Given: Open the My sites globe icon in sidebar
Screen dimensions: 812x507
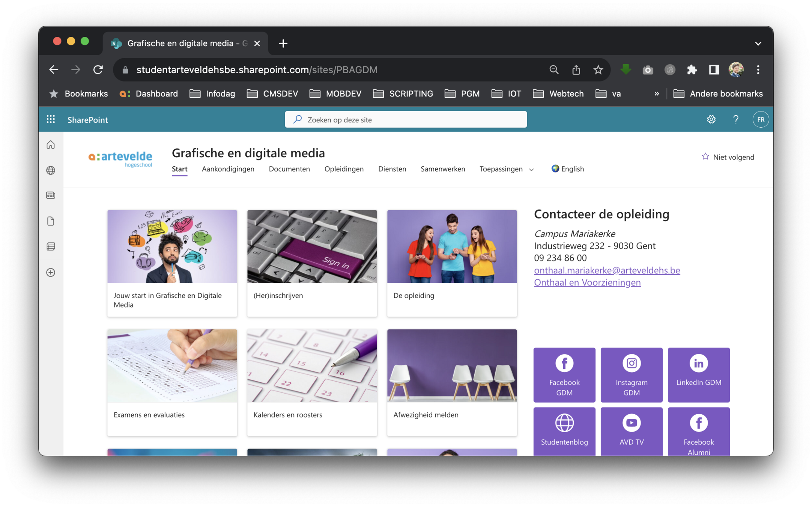Looking at the screenshot, I should (x=51, y=171).
